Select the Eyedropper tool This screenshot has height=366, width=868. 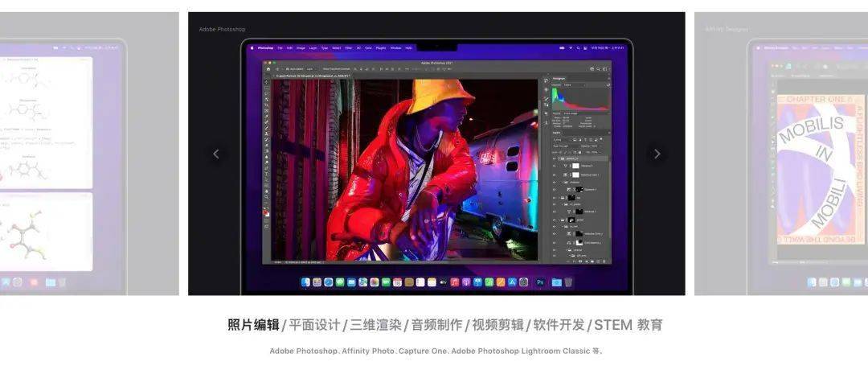266,117
